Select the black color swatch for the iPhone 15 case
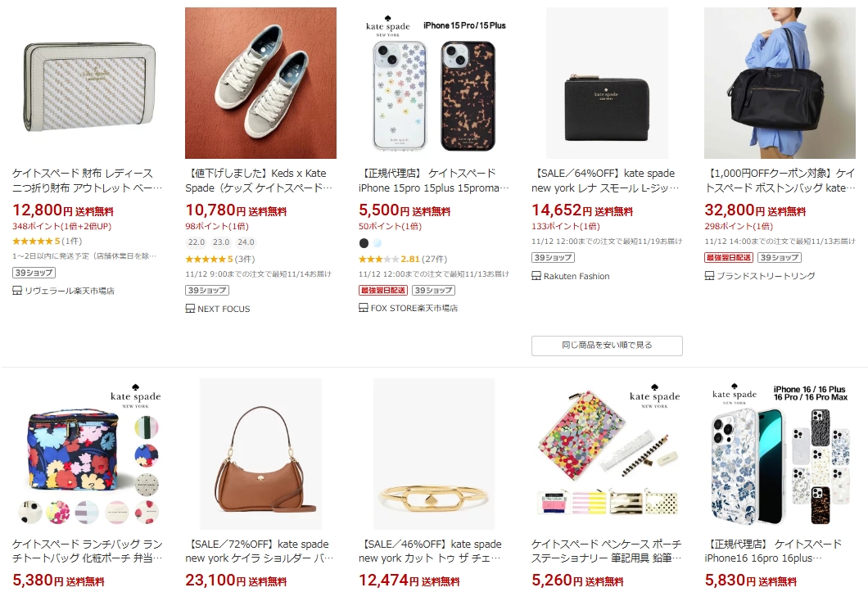868x592 pixels. pyautogui.click(x=364, y=243)
